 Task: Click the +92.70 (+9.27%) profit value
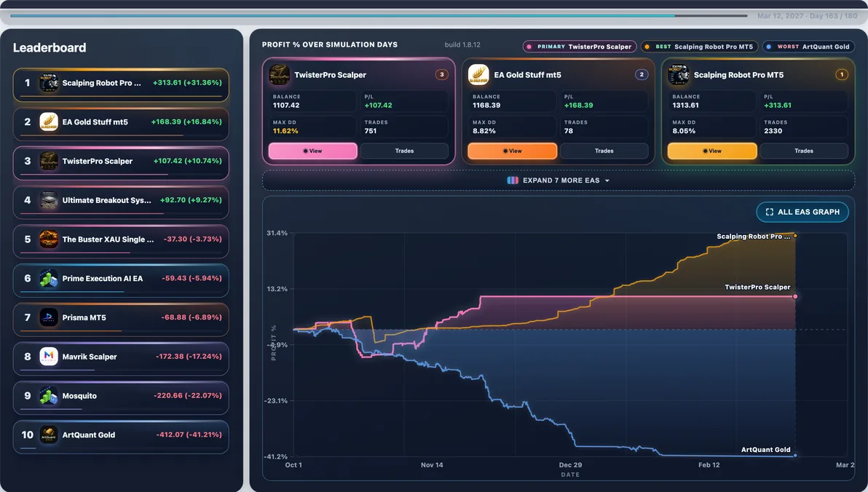(191, 200)
